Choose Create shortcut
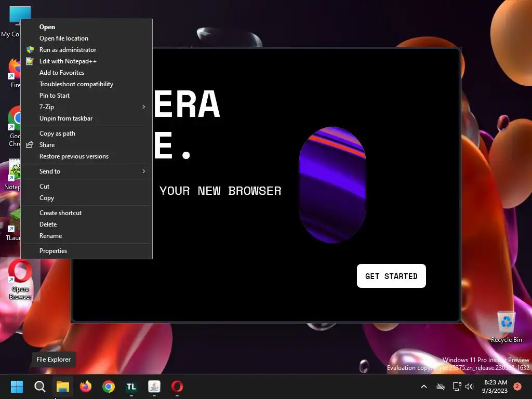This screenshot has width=532, height=399. pyautogui.click(x=87, y=213)
